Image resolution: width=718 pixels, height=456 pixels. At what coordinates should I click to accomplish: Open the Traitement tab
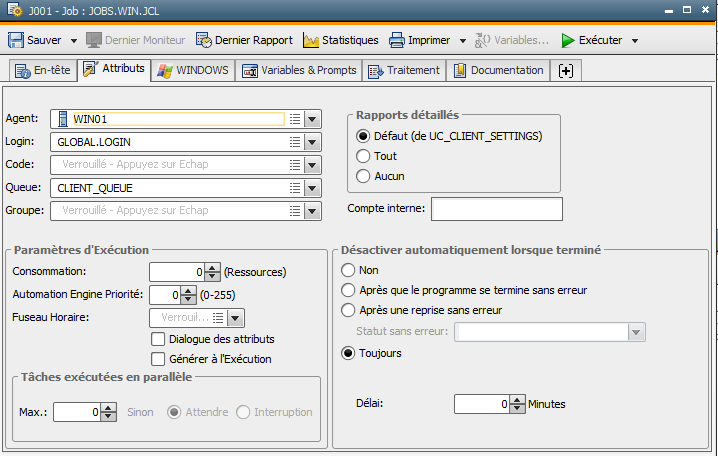click(404, 71)
